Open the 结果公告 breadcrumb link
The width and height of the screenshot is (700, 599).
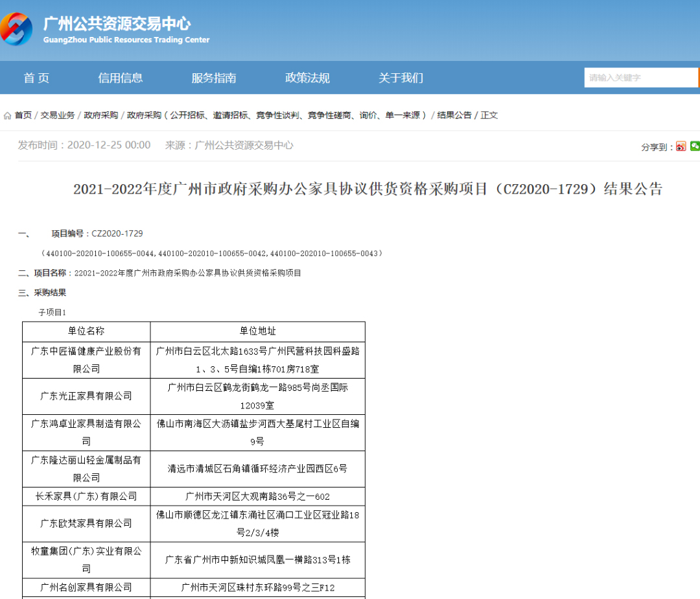[x=454, y=115]
